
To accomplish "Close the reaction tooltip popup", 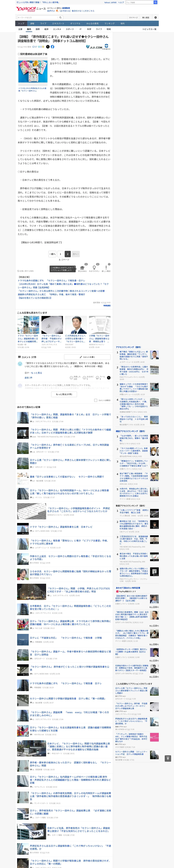I will pos(75,267).
